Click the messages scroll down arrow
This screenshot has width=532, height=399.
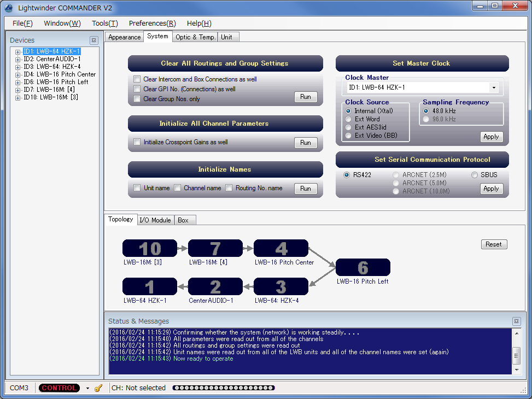coord(516,370)
